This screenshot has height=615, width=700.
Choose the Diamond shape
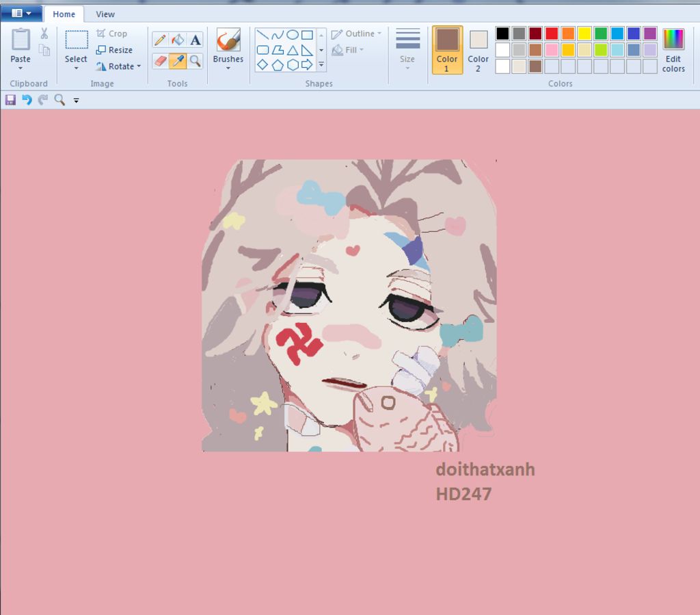click(x=263, y=65)
